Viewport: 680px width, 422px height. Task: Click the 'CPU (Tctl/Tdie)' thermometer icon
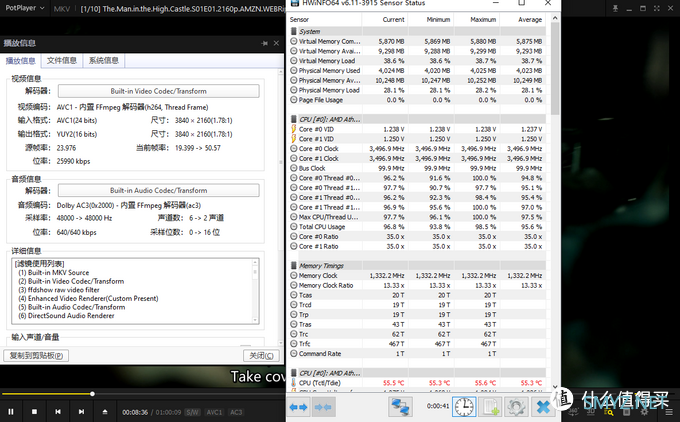[x=294, y=383]
